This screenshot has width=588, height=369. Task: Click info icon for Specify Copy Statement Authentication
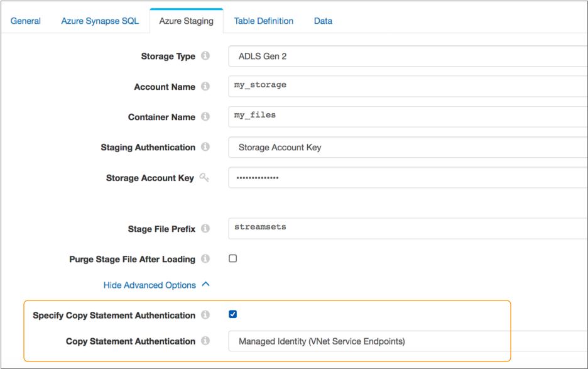[x=205, y=315]
